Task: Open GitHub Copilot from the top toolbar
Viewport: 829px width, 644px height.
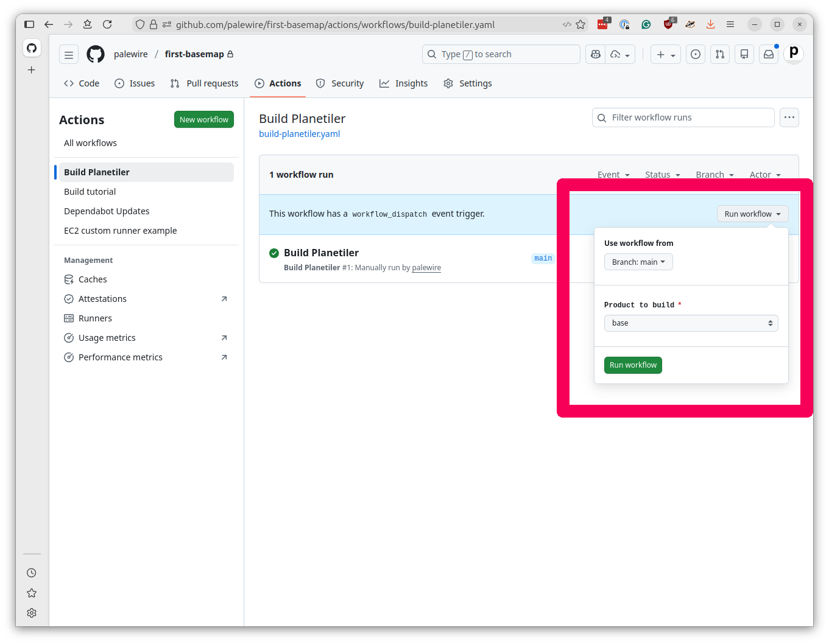Action: pyautogui.click(x=595, y=54)
